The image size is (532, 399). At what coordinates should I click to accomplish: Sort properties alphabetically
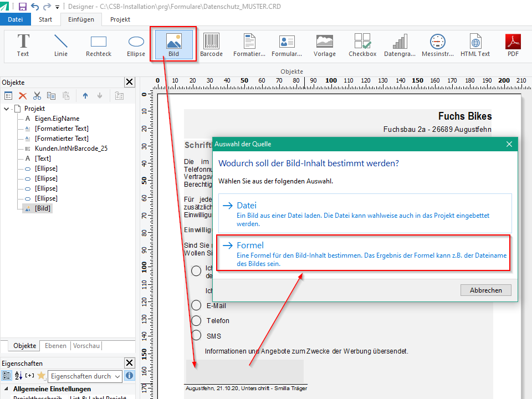(18, 376)
